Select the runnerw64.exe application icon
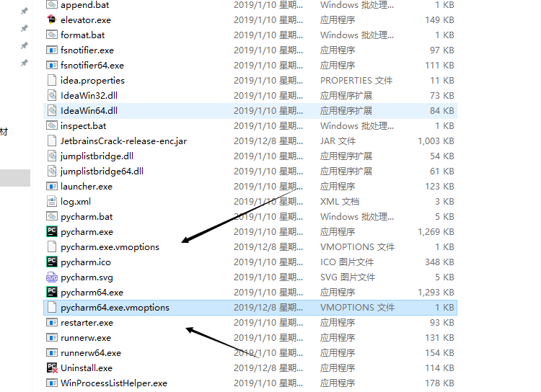The height and width of the screenshot is (392, 541). (x=52, y=353)
